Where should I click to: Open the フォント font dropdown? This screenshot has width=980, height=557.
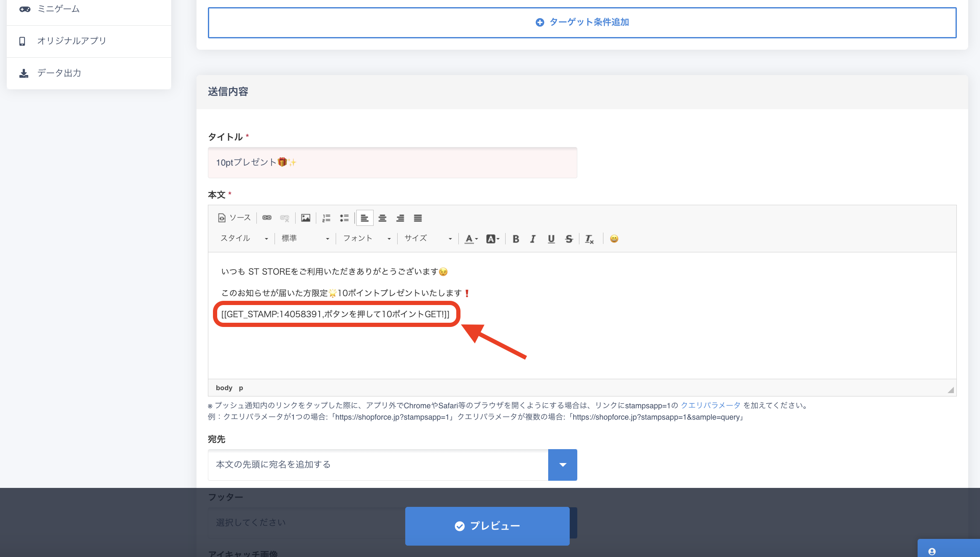point(366,238)
